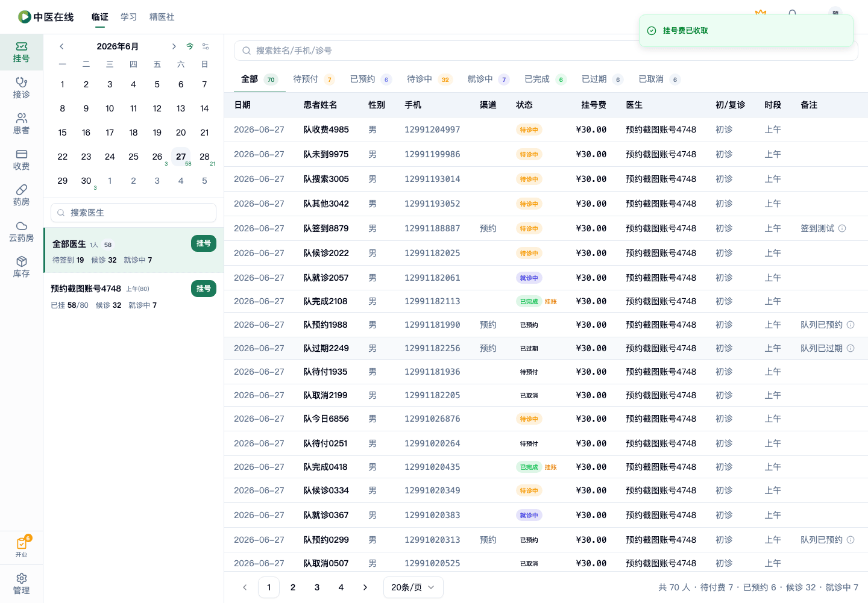The image size is (868, 603).
Task: Open the 开业 checklist with badge
Action: pos(21,547)
